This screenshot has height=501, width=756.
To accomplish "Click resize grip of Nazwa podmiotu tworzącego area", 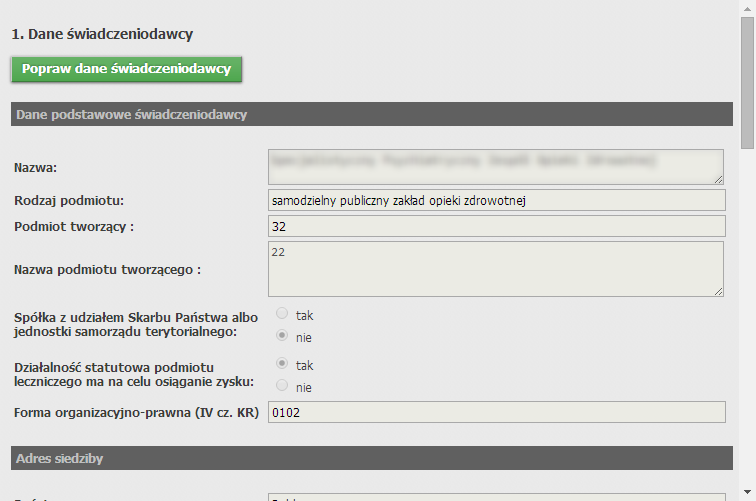I will [719, 291].
